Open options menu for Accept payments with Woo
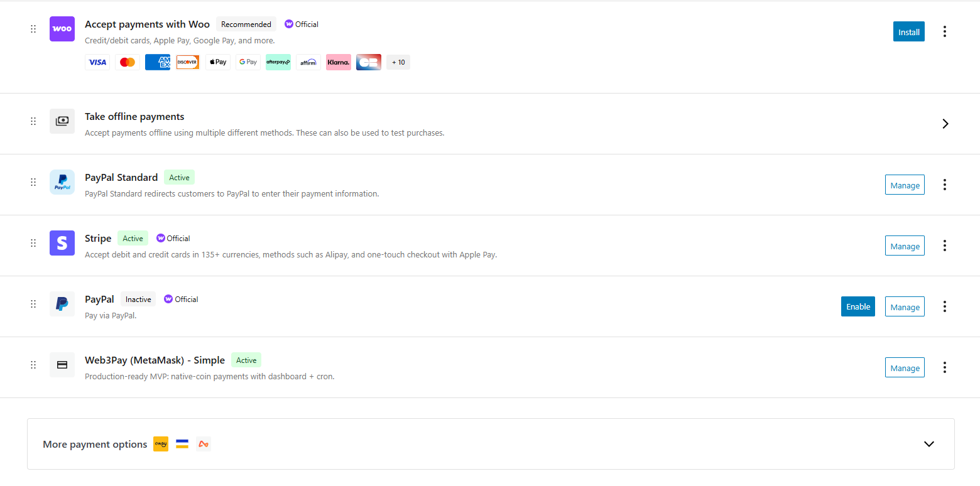The height and width of the screenshot is (486, 980). (x=945, y=31)
